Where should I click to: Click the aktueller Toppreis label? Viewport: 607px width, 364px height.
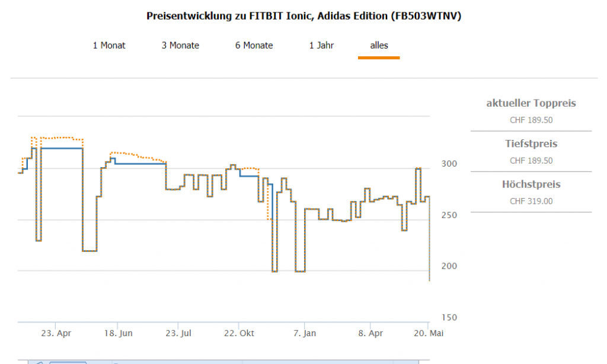(531, 103)
